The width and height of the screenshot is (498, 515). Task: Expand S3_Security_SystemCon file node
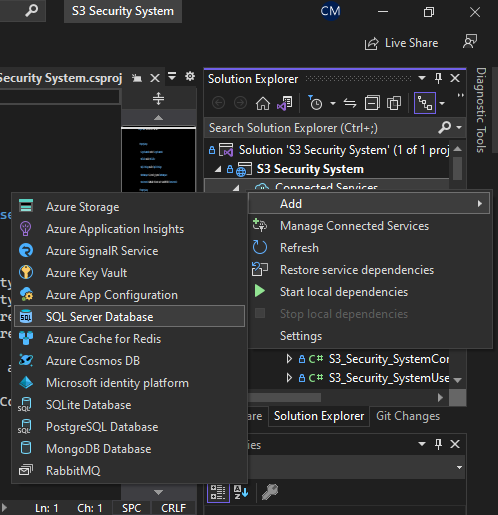click(289, 359)
